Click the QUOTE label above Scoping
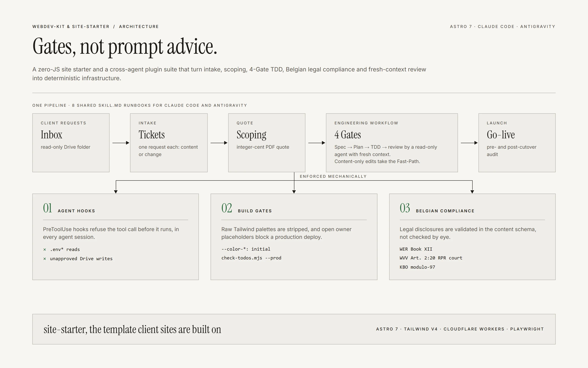 (245, 123)
